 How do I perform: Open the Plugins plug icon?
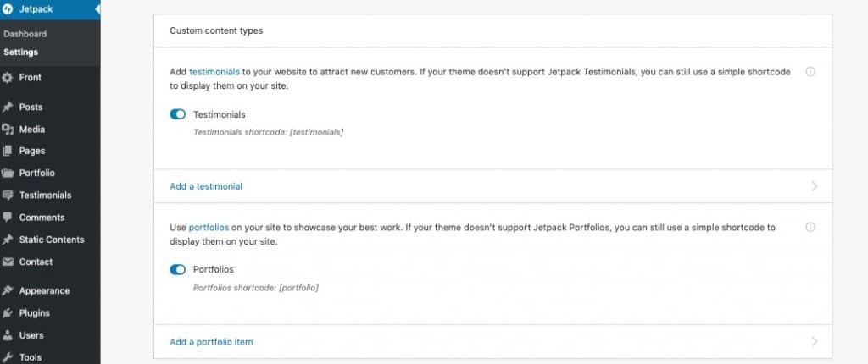pos(7,313)
